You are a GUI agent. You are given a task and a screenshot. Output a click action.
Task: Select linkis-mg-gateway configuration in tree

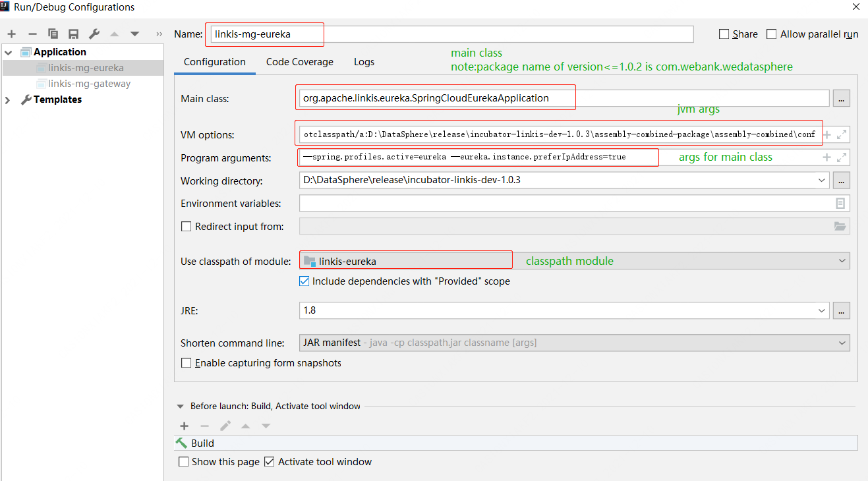89,84
